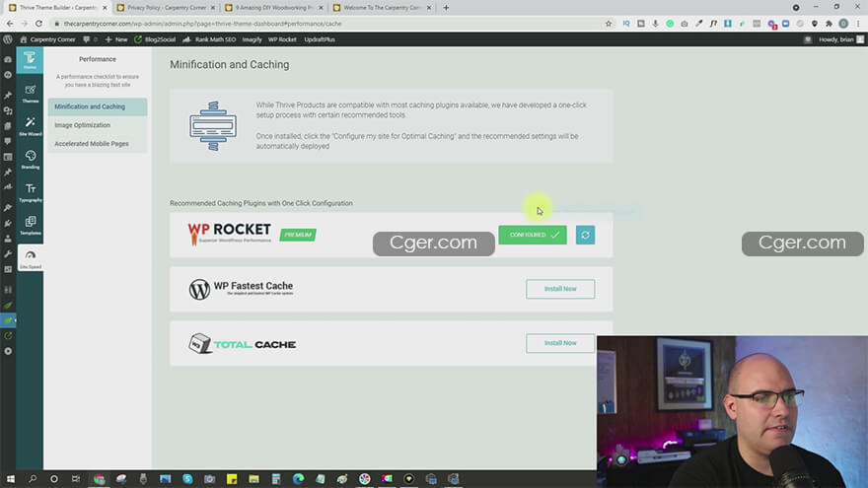Click the Premium badge beside WP Rocket
Screen dimensions: 868x488
(x=298, y=236)
